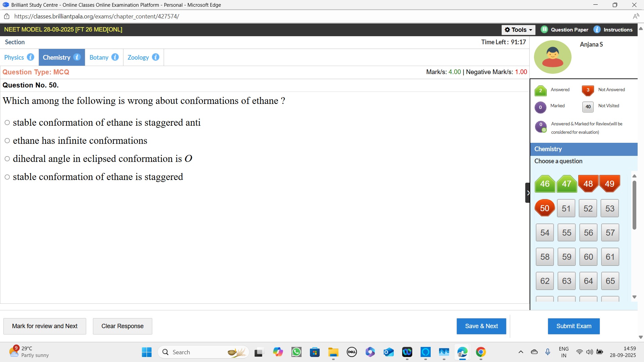Image resolution: width=644 pixels, height=362 pixels.
Task: Open the Tools dropdown menu
Action: (519, 30)
